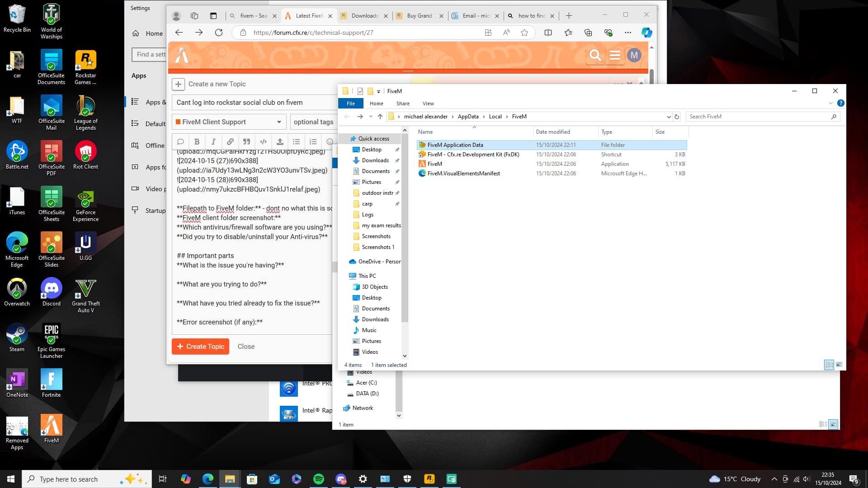Open Edge Copilot sidebar icon
The height and width of the screenshot is (488, 868).
point(646,33)
